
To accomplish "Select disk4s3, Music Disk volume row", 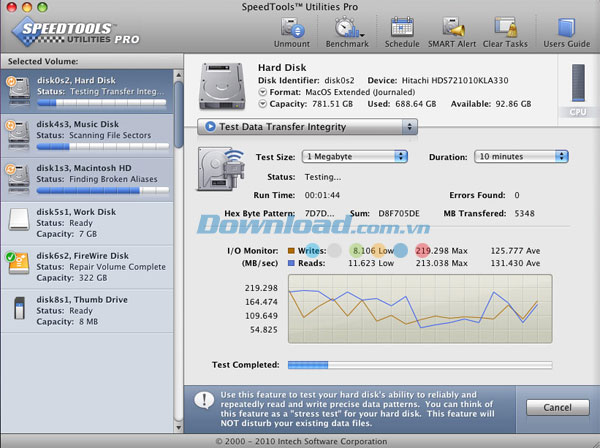I will coord(87,135).
